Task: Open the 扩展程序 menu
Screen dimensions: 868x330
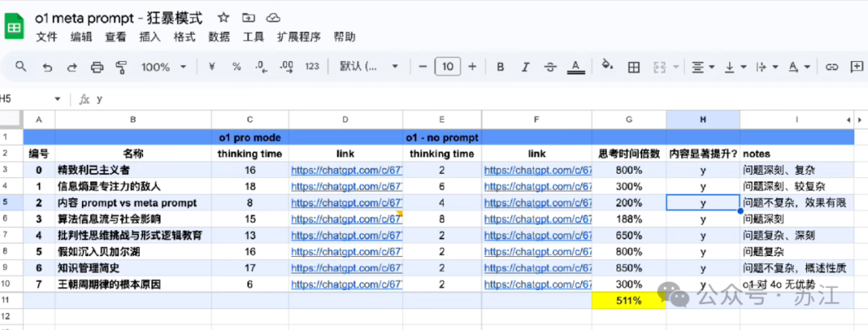Action: [299, 37]
